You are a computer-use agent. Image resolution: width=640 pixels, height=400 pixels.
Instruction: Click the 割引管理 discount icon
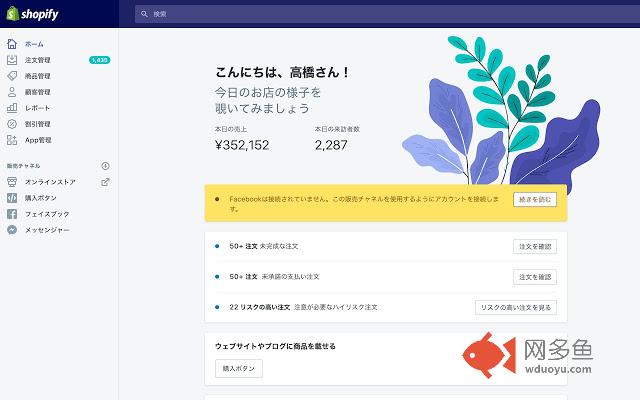12,124
